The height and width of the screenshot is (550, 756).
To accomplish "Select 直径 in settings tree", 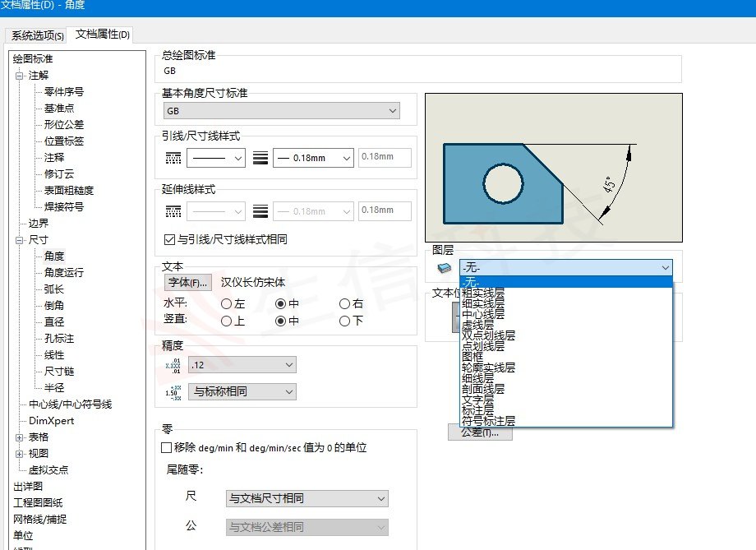I will pos(53,321).
